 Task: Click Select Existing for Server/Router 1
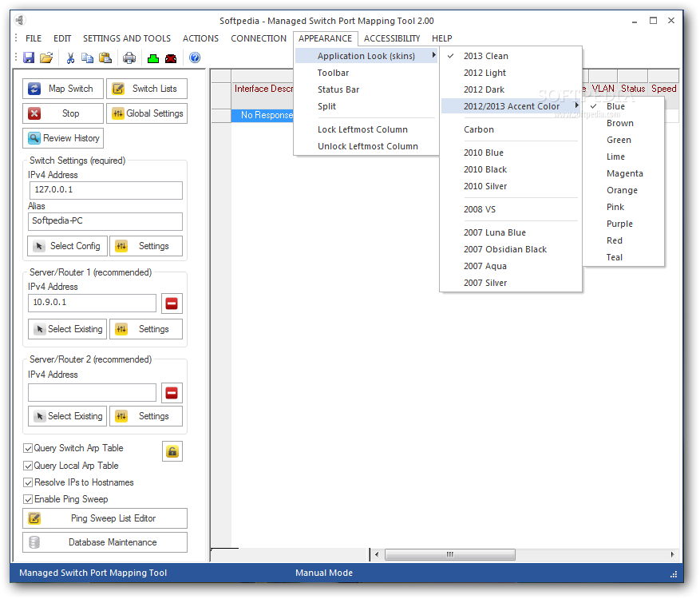(x=67, y=329)
